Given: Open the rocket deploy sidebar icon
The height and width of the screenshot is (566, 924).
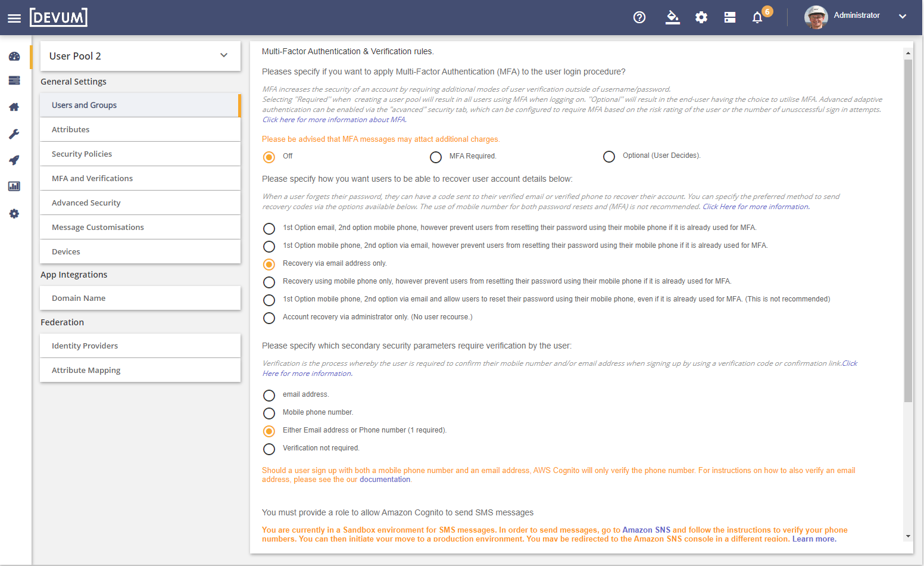Looking at the screenshot, I should (x=14, y=160).
